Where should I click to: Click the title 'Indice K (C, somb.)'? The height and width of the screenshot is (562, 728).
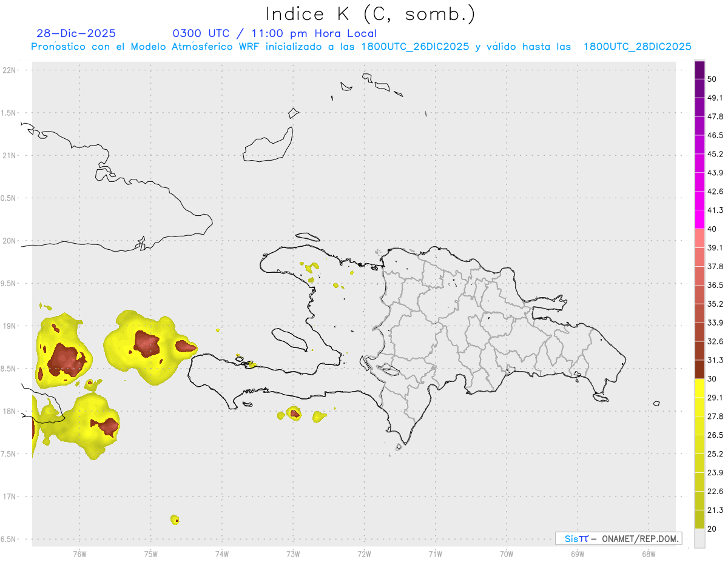point(370,14)
